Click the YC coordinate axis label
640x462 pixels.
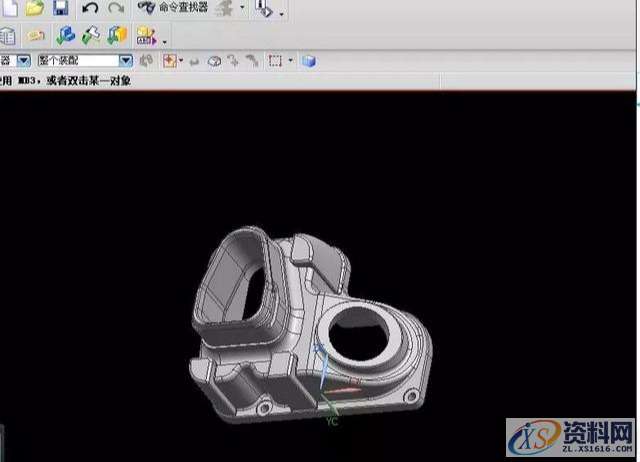click(x=332, y=422)
